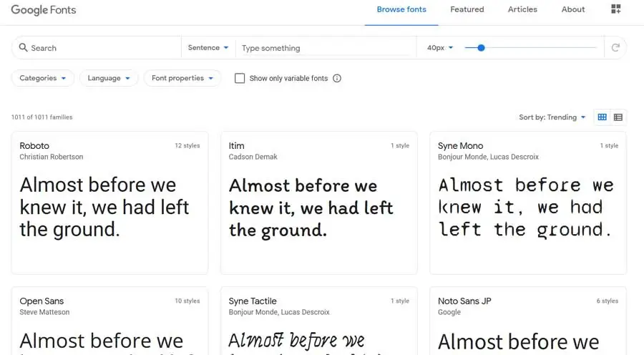
Task: Expand the Language filter dropdown
Action: click(109, 78)
